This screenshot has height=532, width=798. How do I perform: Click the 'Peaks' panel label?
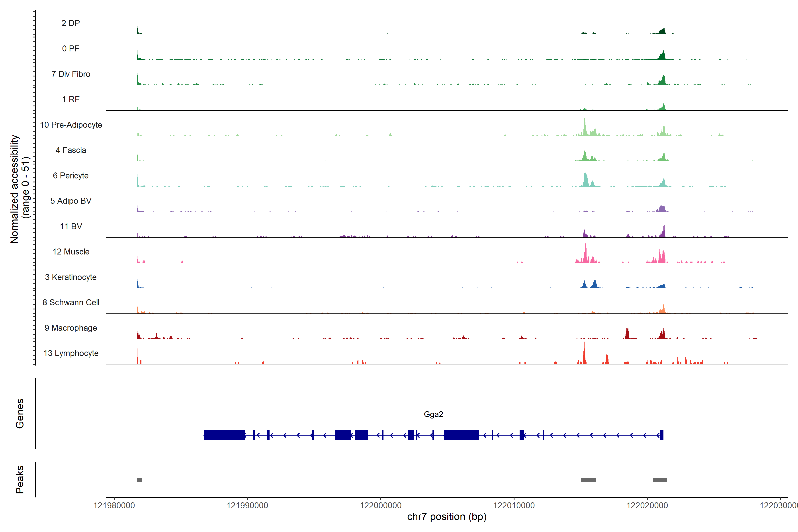coord(20,479)
